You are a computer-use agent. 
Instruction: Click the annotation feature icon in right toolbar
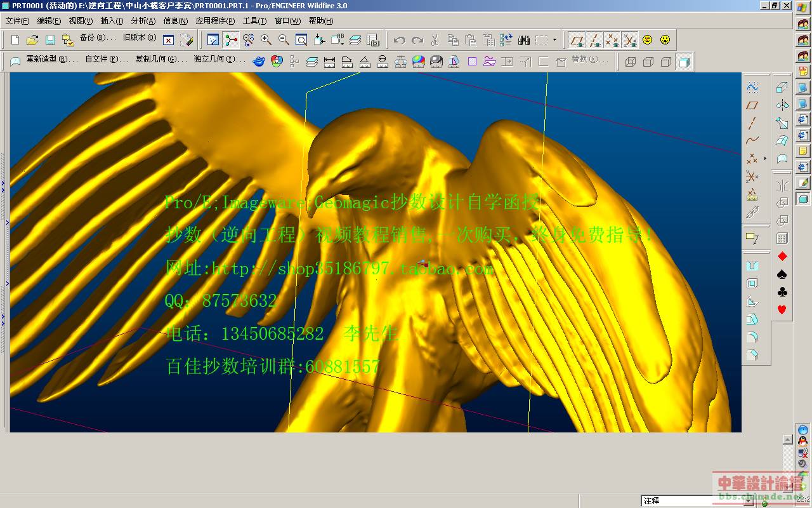coord(752,239)
